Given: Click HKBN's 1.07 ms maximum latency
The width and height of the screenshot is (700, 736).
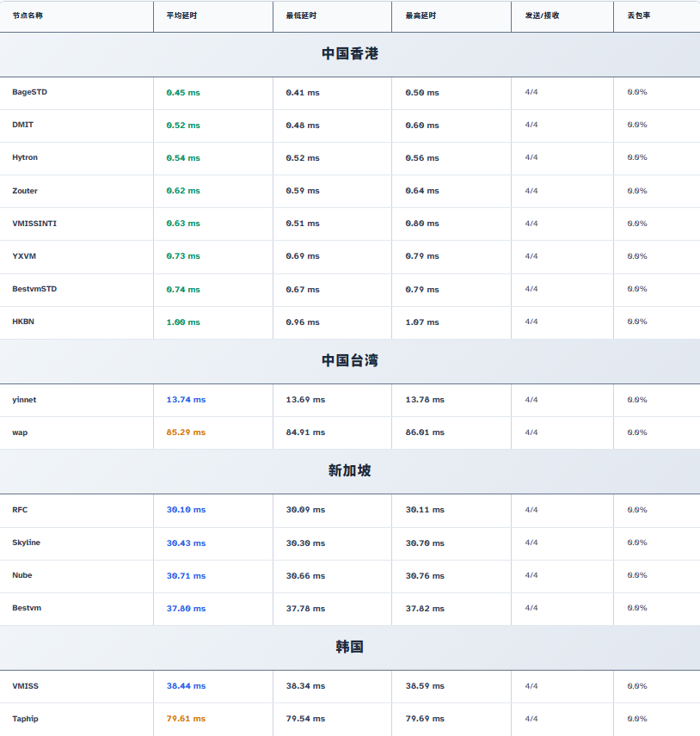Looking at the screenshot, I should click(x=422, y=322).
